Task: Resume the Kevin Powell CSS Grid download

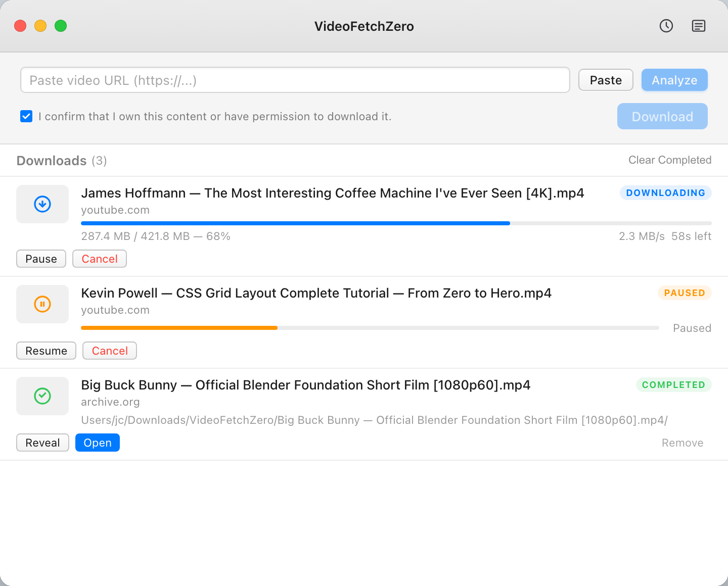Action: pyautogui.click(x=47, y=351)
